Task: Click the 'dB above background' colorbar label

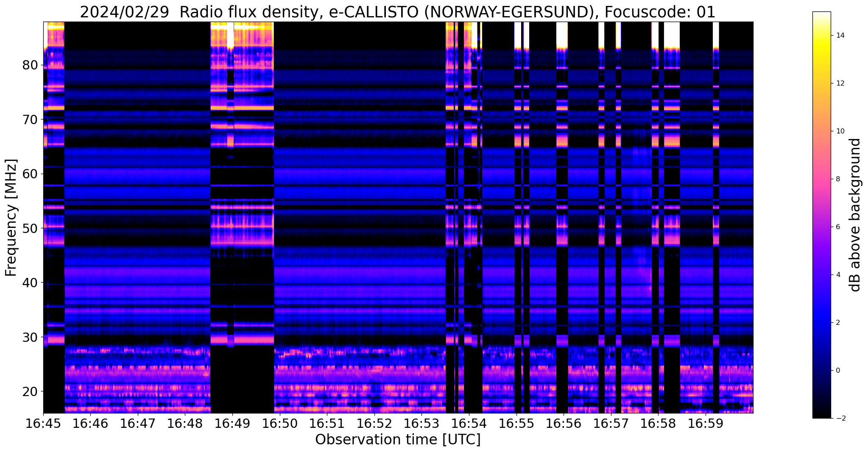Action: click(855, 215)
